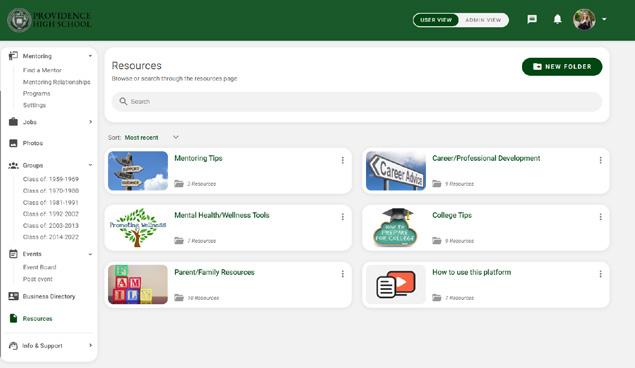Viewport: 635px width, 368px height.
Task: Open the College Tips graduation thumbnail
Action: pos(396,228)
